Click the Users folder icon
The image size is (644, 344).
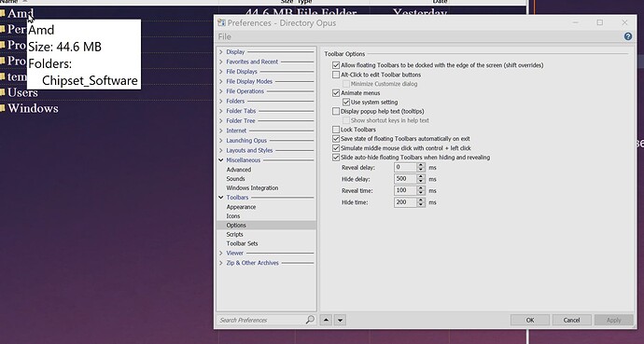point(2,92)
